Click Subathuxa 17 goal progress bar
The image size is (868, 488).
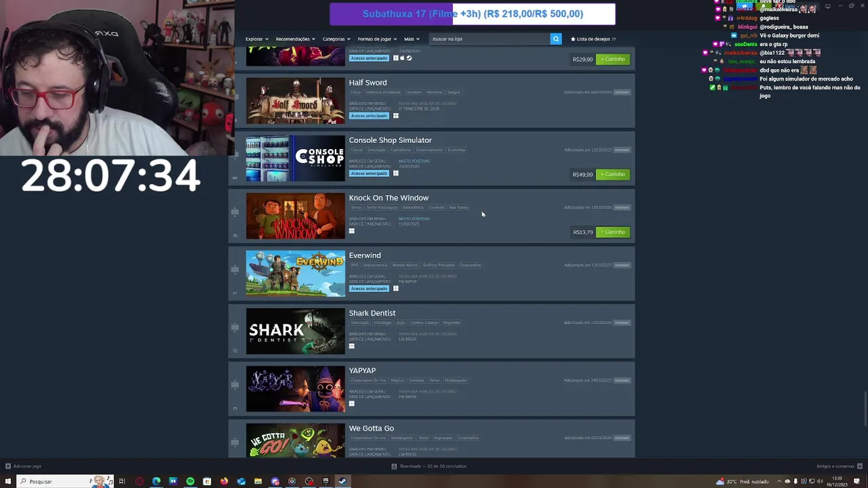coord(473,14)
